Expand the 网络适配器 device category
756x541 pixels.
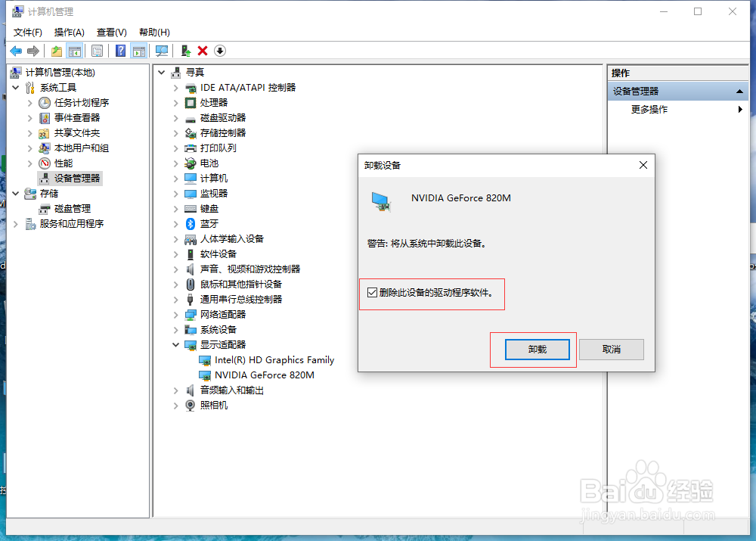point(175,315)
